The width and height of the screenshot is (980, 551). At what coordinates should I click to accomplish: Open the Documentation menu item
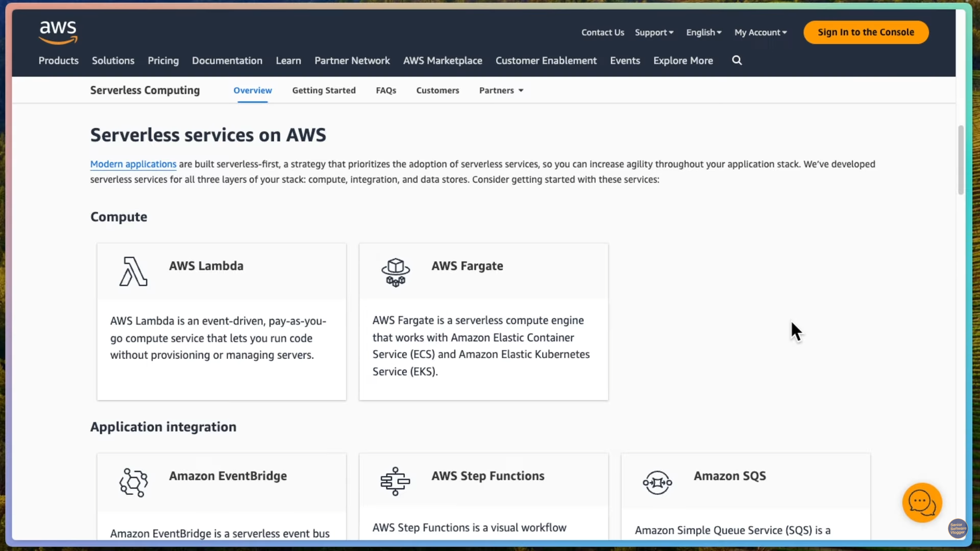(x=227, y=61)
